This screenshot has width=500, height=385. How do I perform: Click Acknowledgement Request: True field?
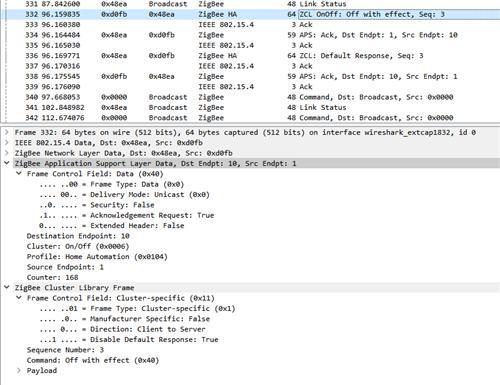[127, 215]
